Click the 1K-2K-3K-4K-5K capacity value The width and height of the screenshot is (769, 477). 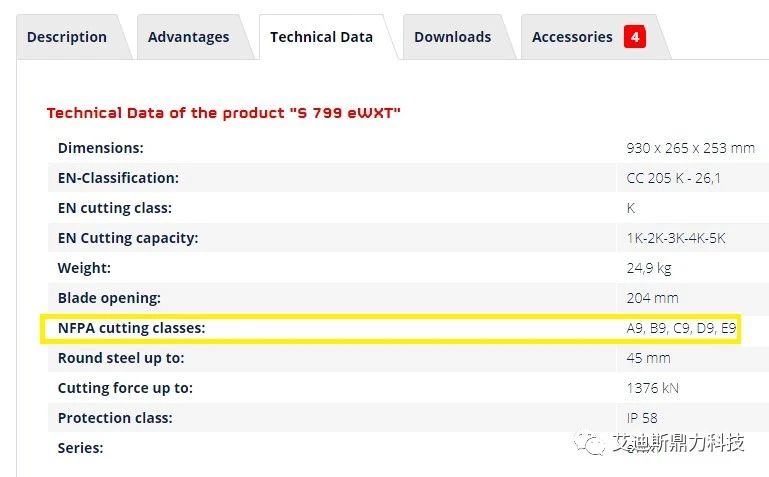pyautogui.click(x=676, y=238)
